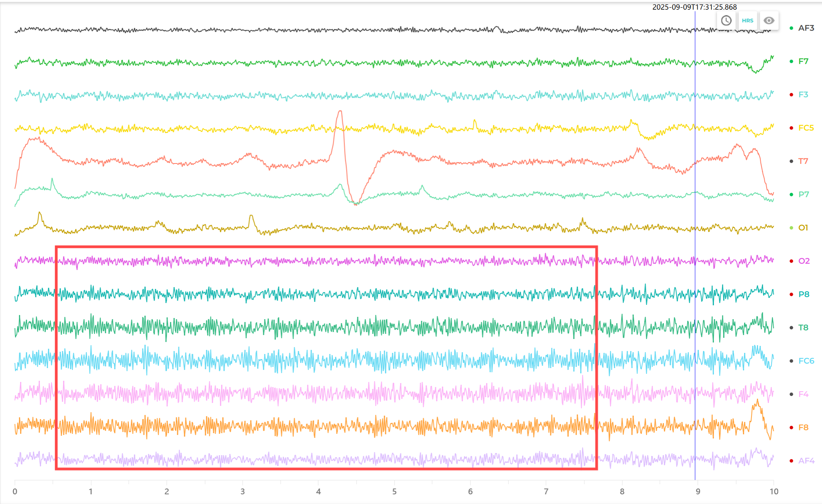This screenshot has height=504, width=822.
Task: Click the vertical cursor line timestamp label
Action: (694, 7)
